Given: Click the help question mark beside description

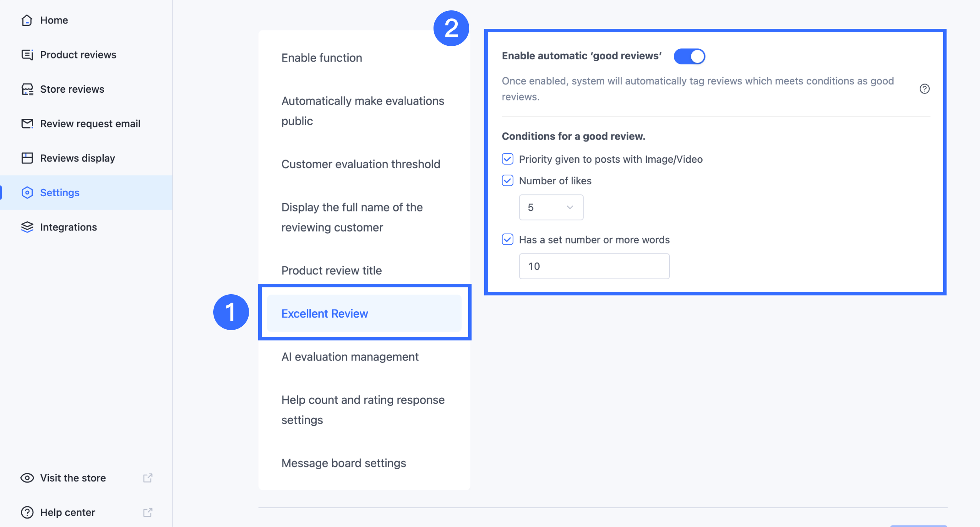Looking at the screenshot, I should click(x=924, y=89).
